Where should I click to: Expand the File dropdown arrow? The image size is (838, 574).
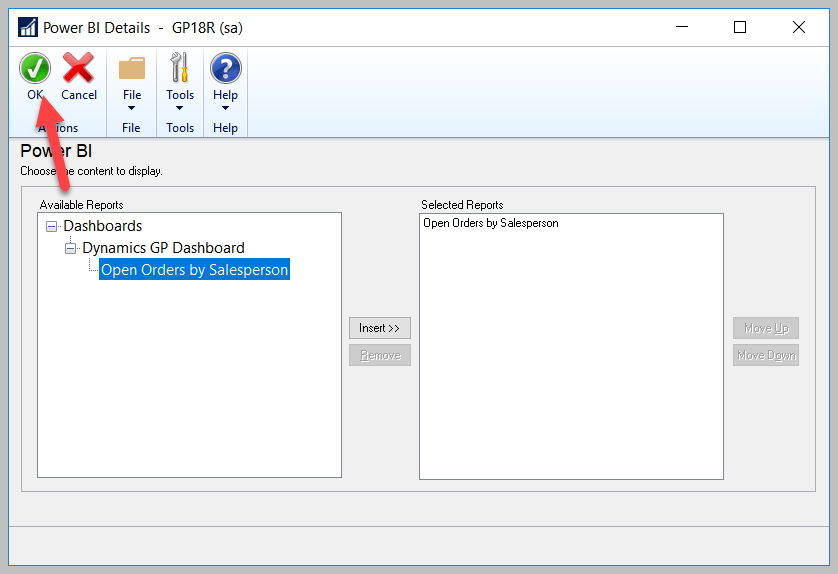pos(131,108)
